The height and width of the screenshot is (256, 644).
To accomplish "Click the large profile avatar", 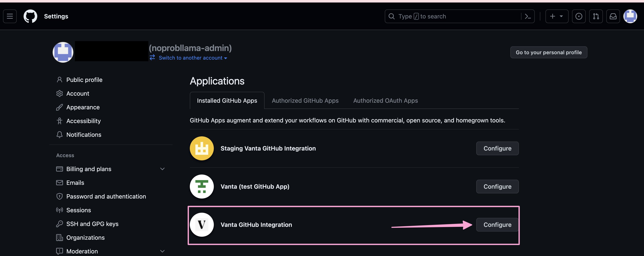I will pos(63,52).
